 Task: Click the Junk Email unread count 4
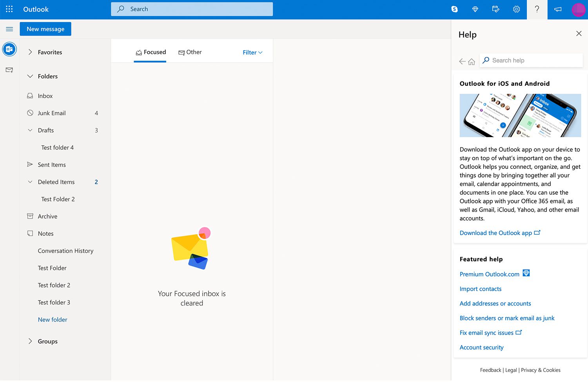[x=96, y=113]
